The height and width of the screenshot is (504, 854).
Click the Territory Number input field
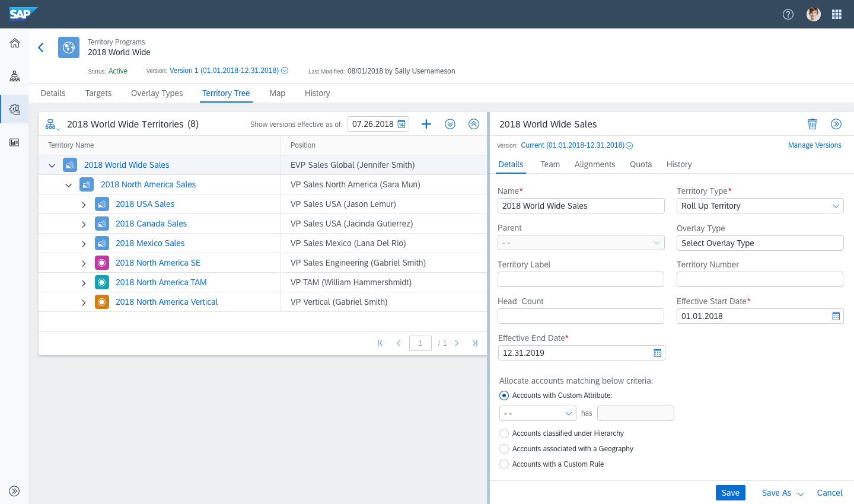(760, 279)
